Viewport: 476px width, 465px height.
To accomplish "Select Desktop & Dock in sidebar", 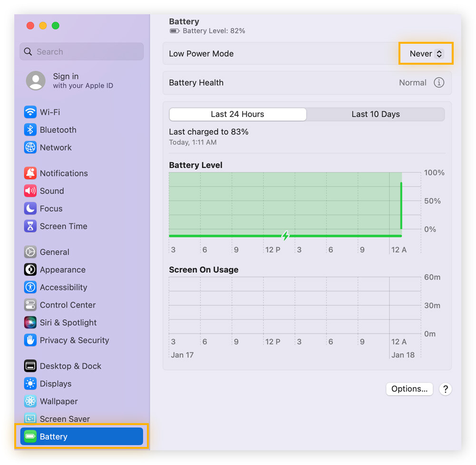I will 70,366.
